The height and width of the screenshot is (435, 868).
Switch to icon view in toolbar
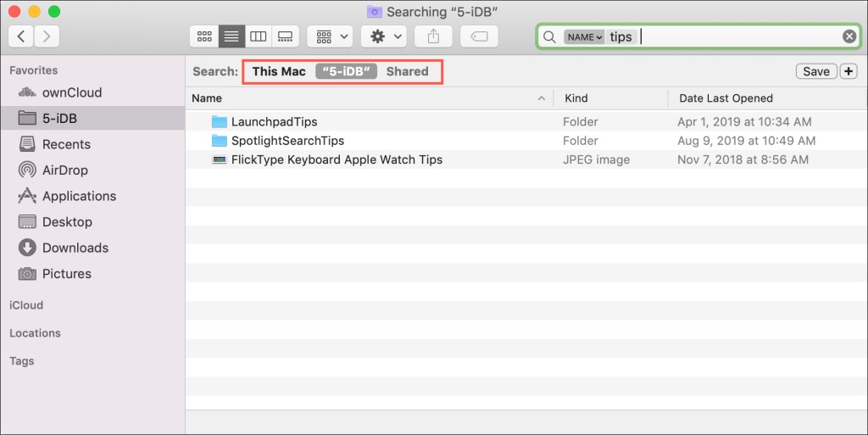click(x=204, y=36)
